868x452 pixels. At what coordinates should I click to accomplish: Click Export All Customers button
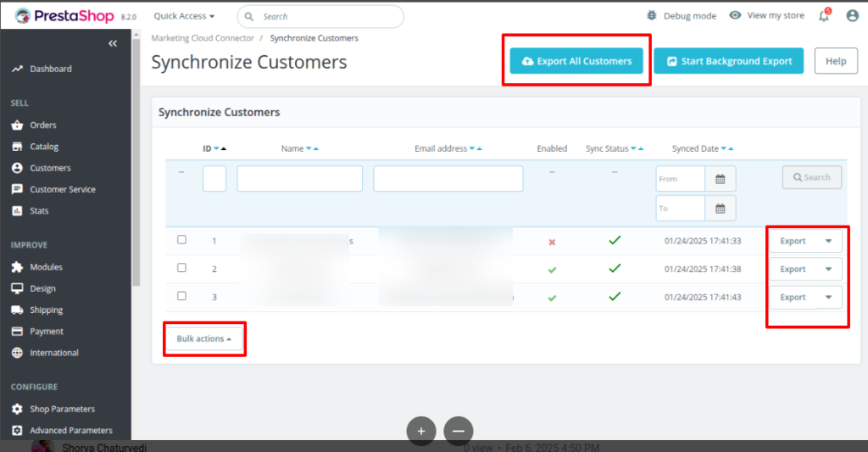coord(576,61)
